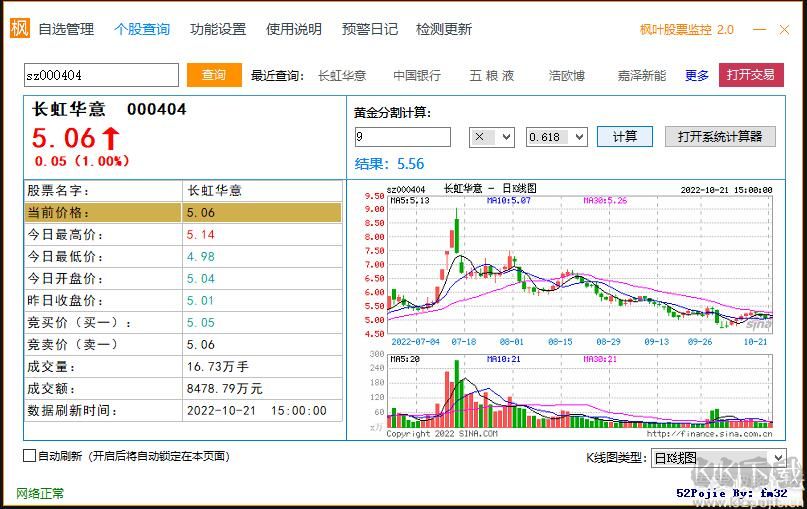807x509 pixels.
Task: Click the 今日开盘价 value 5.04
Action: [201, 279]
